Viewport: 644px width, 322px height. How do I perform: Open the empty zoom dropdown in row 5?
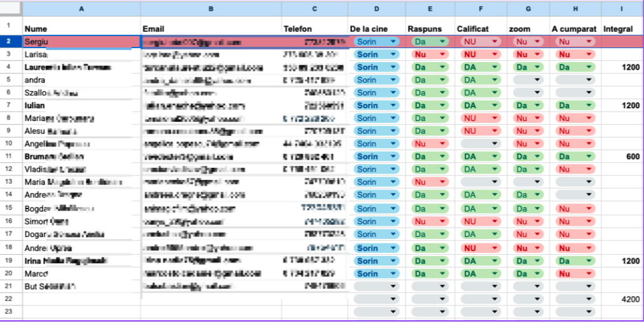coord(538,80)
